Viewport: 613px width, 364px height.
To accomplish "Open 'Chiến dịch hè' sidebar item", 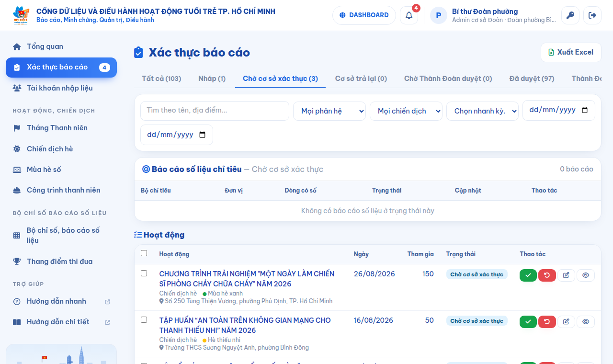I will [61, 149].
